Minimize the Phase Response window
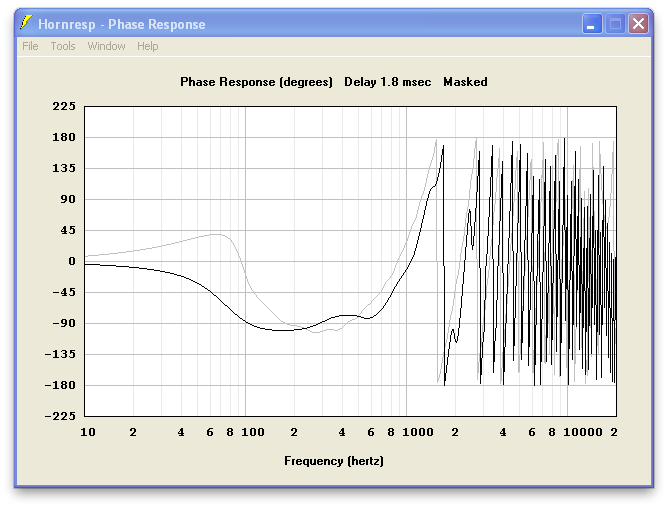Image resolution: width=668 pixels, height=508 pixels. tap(592, 23)
